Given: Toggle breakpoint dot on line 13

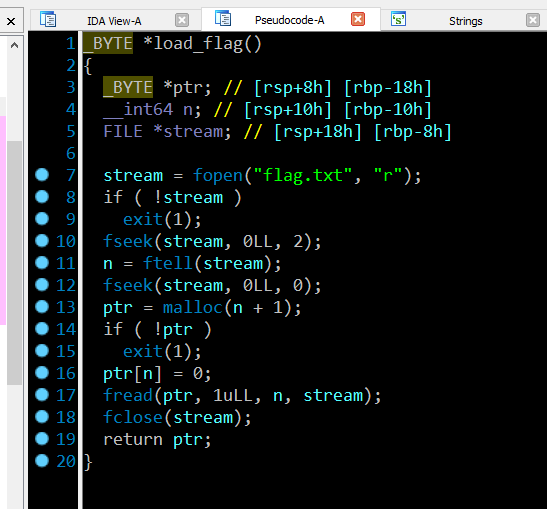Looking at the screenshot, I should (42, 307).
